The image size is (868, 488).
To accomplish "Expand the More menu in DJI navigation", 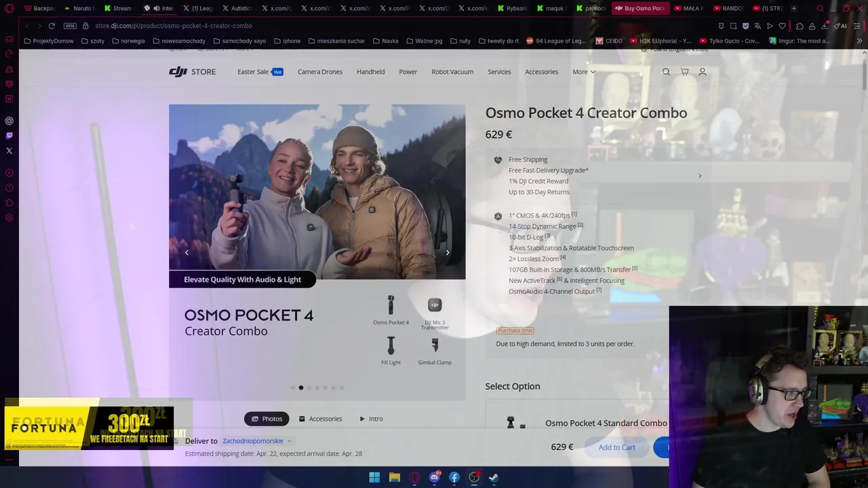I will pyautogui.click(x=584, y=72).
